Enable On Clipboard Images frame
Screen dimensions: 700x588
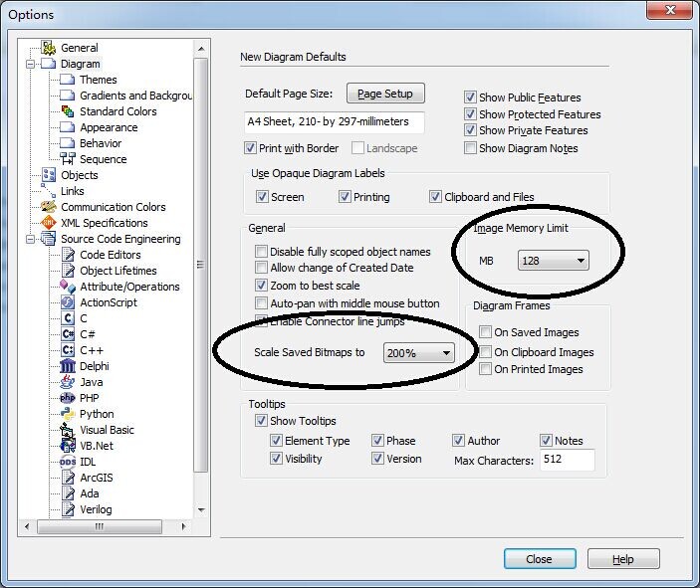[485, 351]
